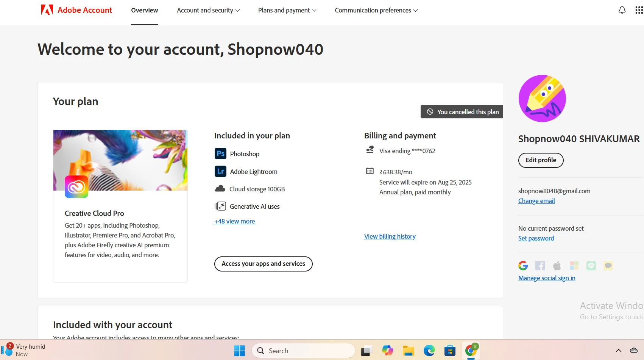This screenshot has width=644, height=360.
Task: Click the Adobe logo icon
Action: coord(47,10)
